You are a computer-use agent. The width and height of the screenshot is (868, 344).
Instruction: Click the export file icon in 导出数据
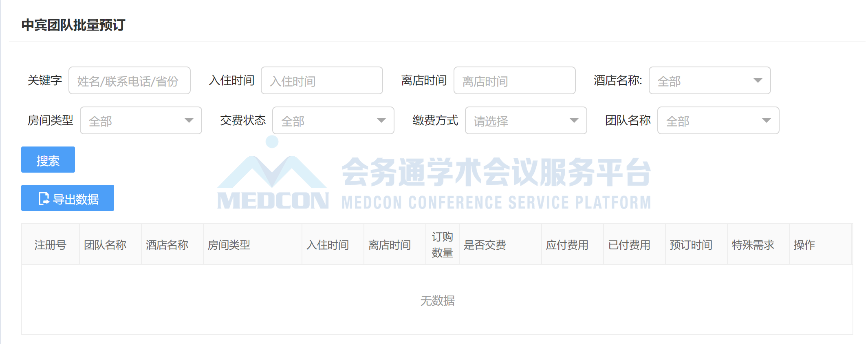click(x=44, y=198)
